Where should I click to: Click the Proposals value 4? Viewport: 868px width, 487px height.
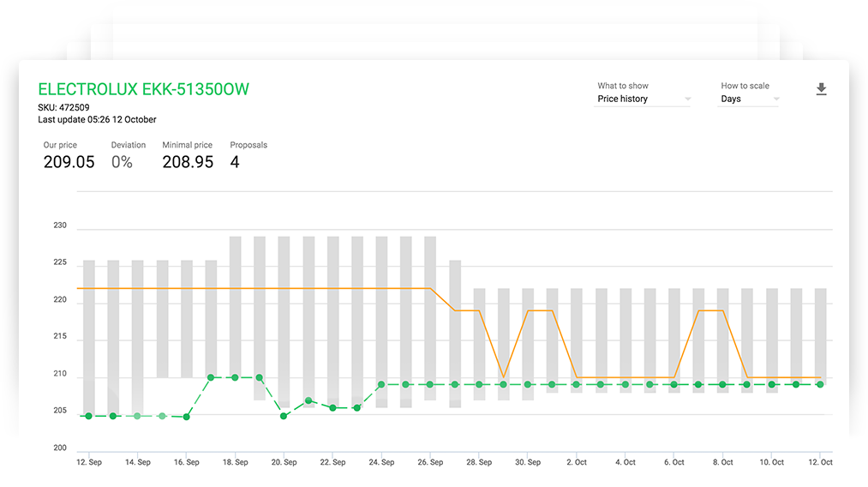tap(235, 162)
